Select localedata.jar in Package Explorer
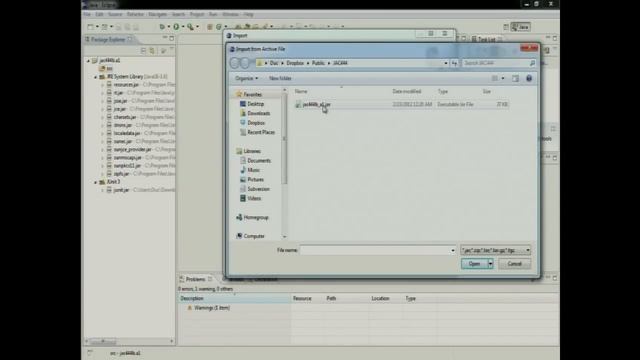Image resolution: width=640 pixels, height=360 pixels. tap(127, 133)
